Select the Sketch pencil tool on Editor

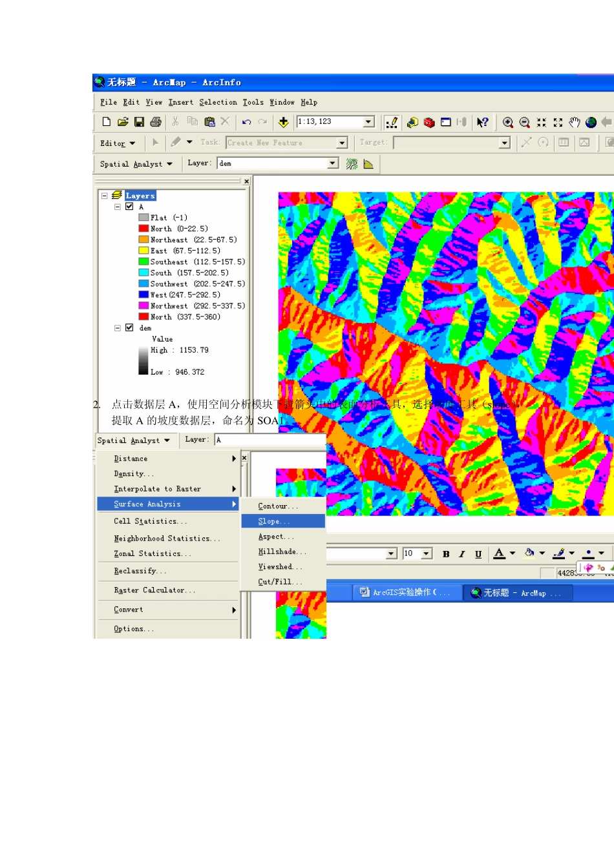[176, 142]
